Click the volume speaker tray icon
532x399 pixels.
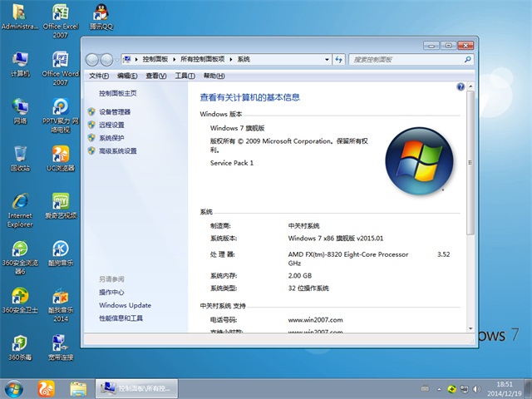(x=476, y=389)
